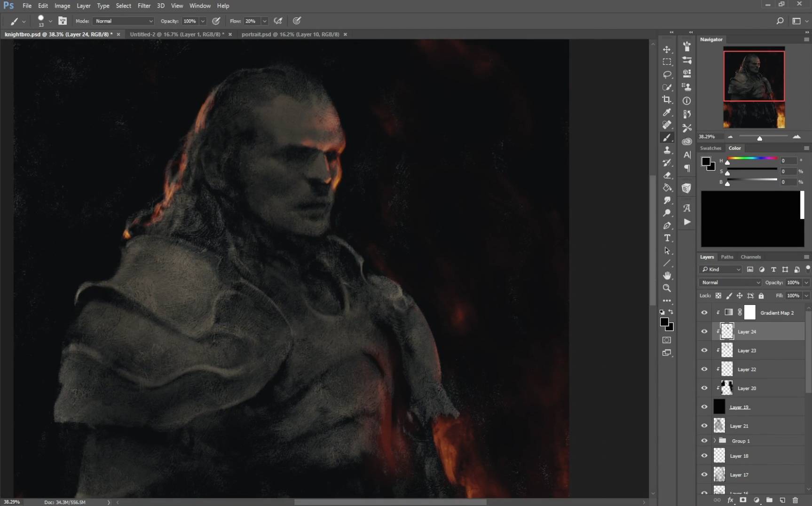Screen dimensions: 812x506
Task: Toggle visibility of Layer 19
Action: click(704, 407)
